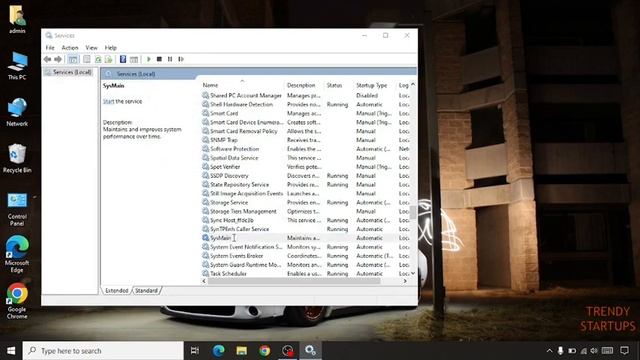Image resolution: width=640 pixels, height=360 pixels.
Task: Click the Export List toolbar icon
Action: [108, 59]
